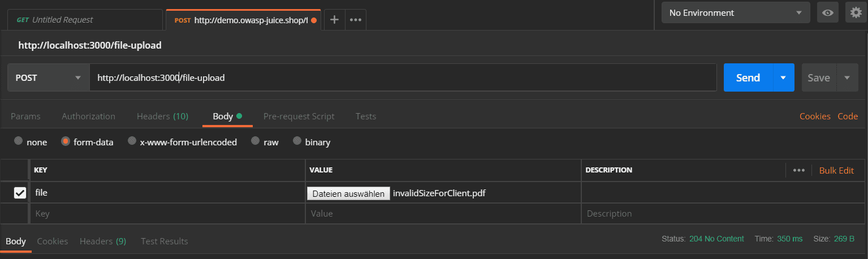Screen dimensions: 868x259
Task: Uncheck the file key row checkbox
Action: [x=20, y=193]
